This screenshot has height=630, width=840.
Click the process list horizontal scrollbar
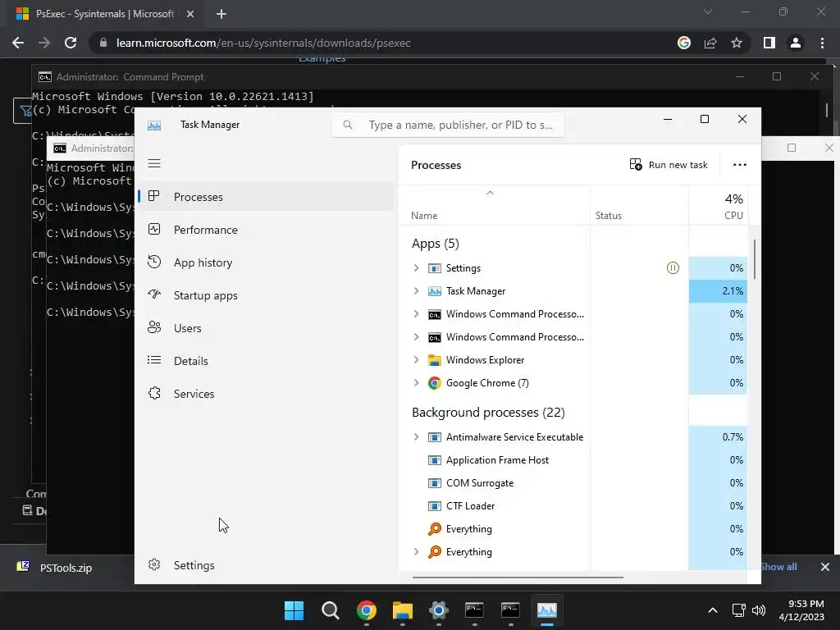click(x=518, y=577)
